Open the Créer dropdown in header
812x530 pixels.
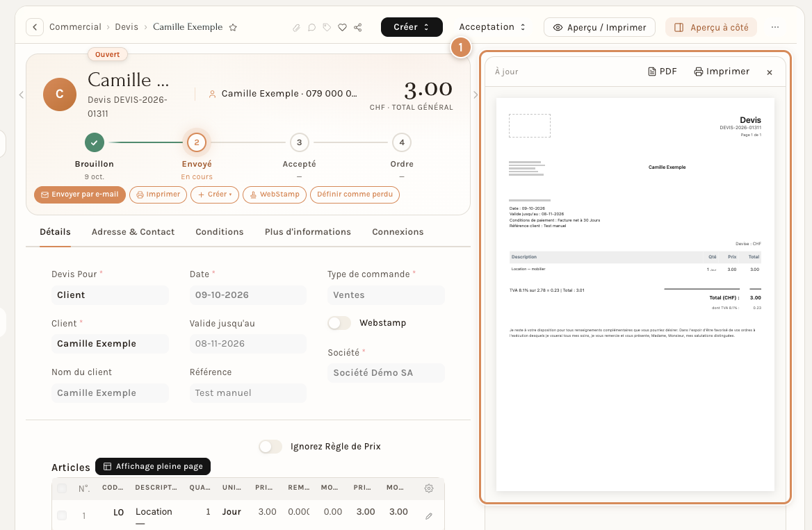click(x=412, y=27)
